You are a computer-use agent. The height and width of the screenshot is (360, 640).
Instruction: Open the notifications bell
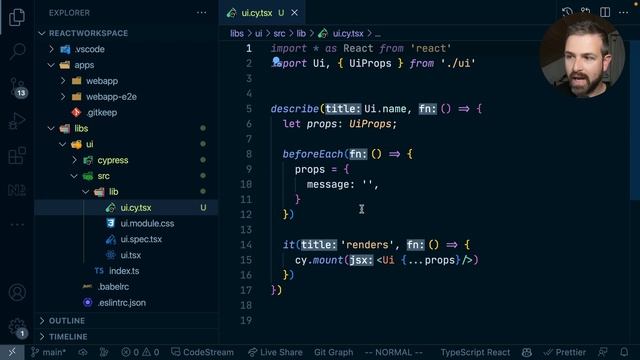(x=624, y=352)
